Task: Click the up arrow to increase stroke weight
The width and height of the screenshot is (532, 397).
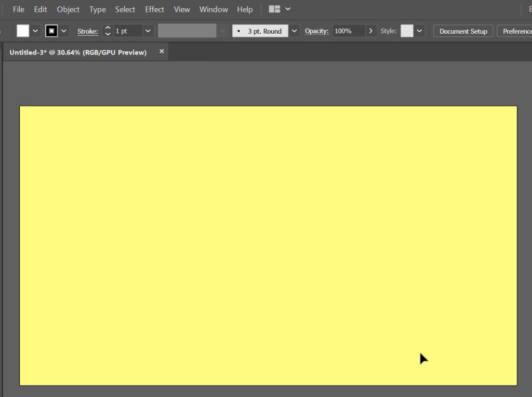Action: coord(107,28)
